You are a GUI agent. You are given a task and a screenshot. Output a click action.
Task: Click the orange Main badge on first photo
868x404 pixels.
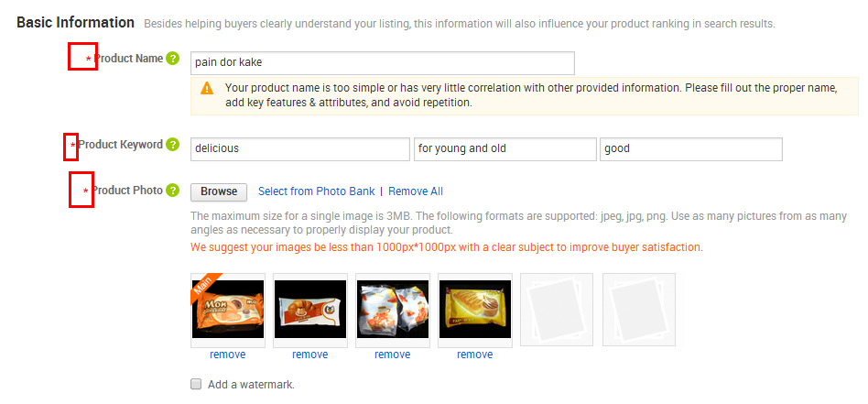coord(203,286)
